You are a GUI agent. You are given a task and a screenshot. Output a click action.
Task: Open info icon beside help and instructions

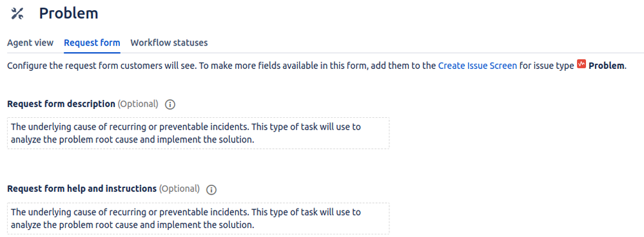pos(211,190)
